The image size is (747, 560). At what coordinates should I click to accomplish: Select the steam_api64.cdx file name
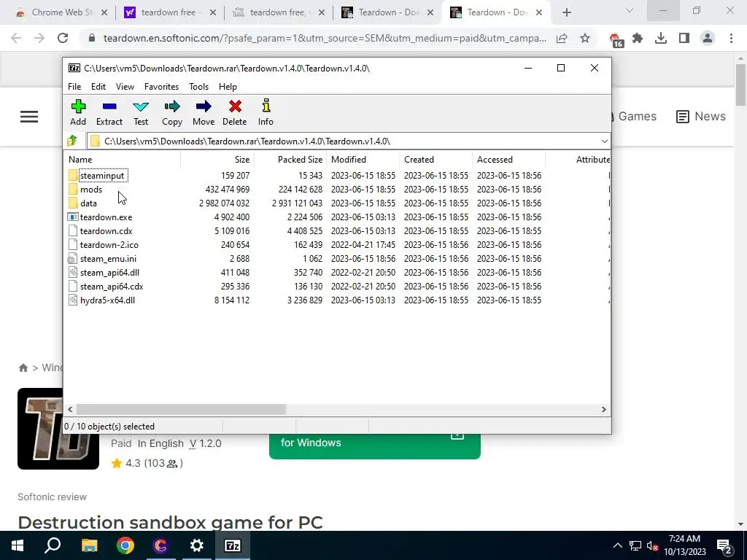[x=112, y=286]
